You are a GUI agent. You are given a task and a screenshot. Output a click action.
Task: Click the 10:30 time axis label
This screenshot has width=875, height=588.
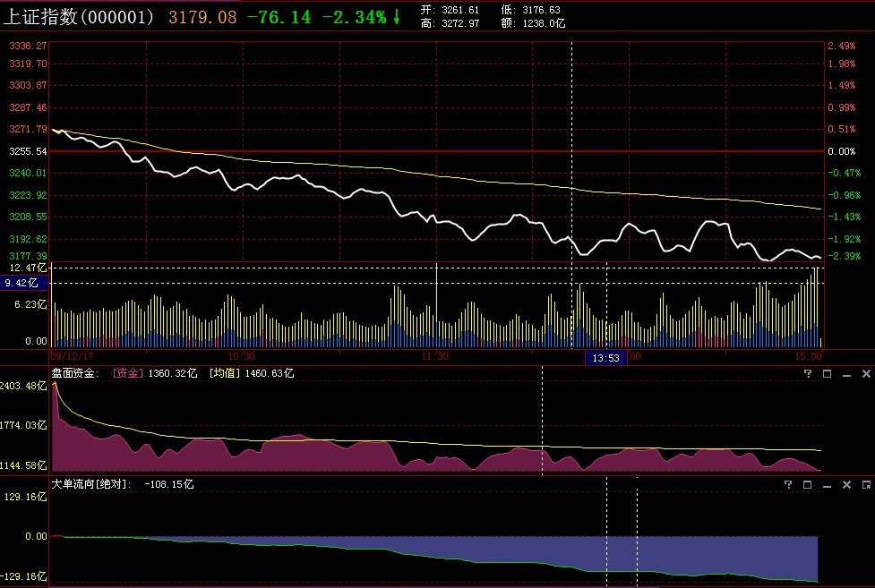pyautogui.click(x=241, y=356)
